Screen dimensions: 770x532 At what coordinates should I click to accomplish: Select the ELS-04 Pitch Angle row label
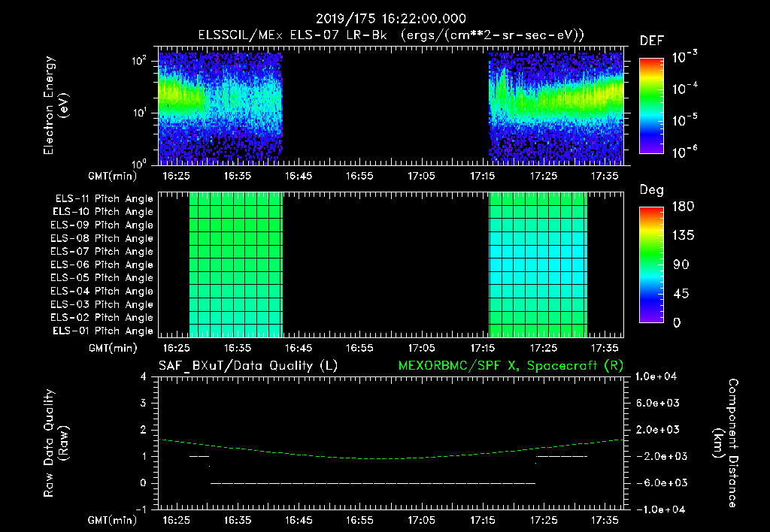tap(102, 292)
